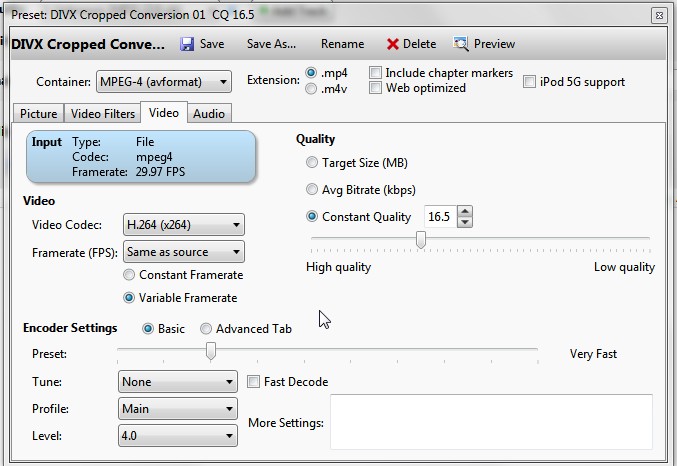Screen dimensions: 677x466
Task: Click the Constant Quality value field
Action: 440,216
